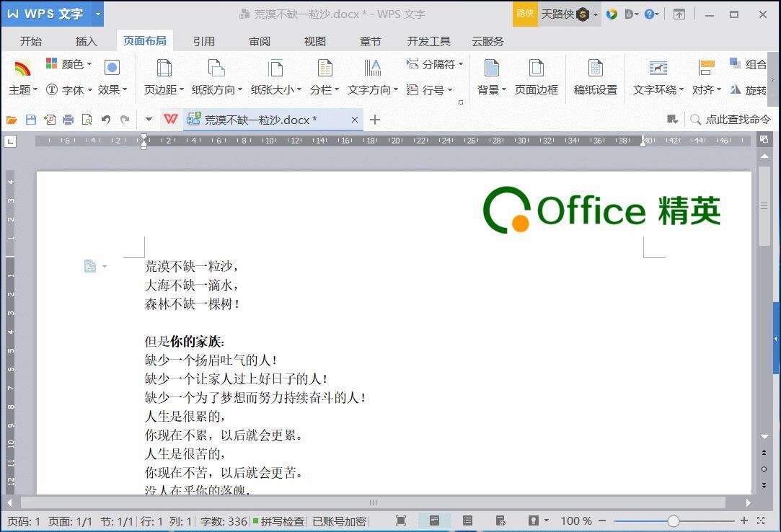Click the 对齐 align icon

pyautogui.click(x=706, y=68)
